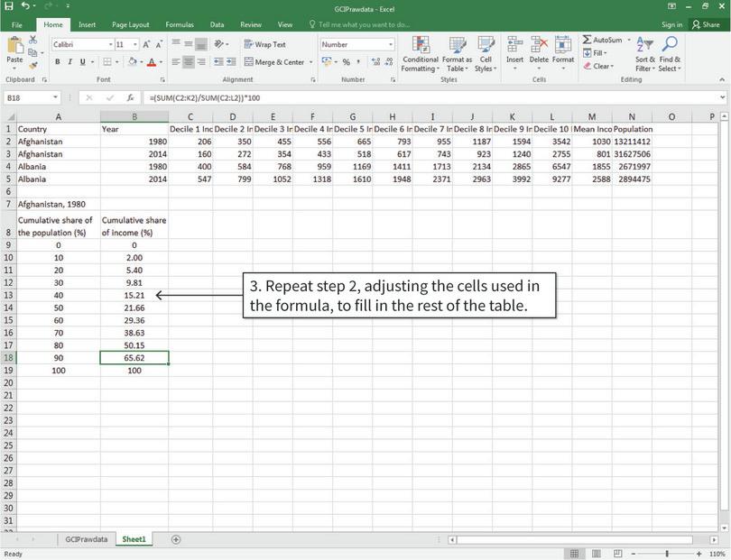Click the Share button
The height and width of the screenshot is (560, 731).
pyautogui.click(x=708, y=24)
